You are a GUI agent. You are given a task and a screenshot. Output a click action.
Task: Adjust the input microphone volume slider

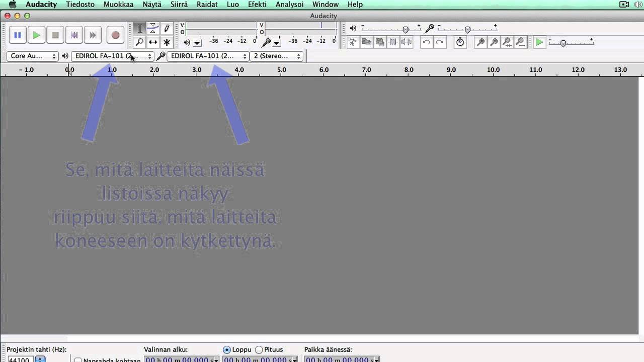click(x=467, y=29)
